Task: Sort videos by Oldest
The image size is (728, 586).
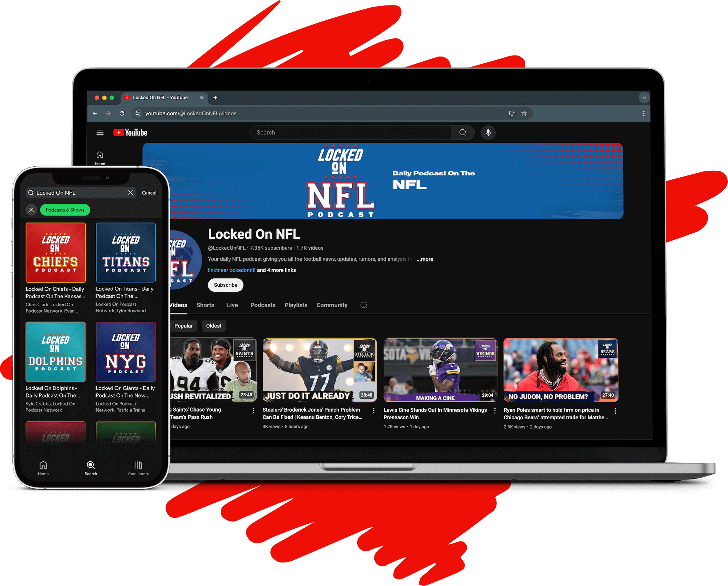Action: (214, 326)
